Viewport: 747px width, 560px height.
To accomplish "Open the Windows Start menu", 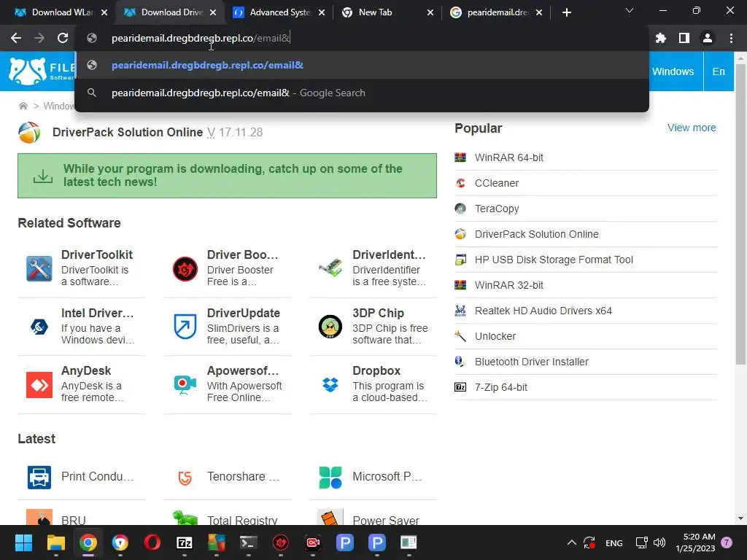I will click(23, 542).
